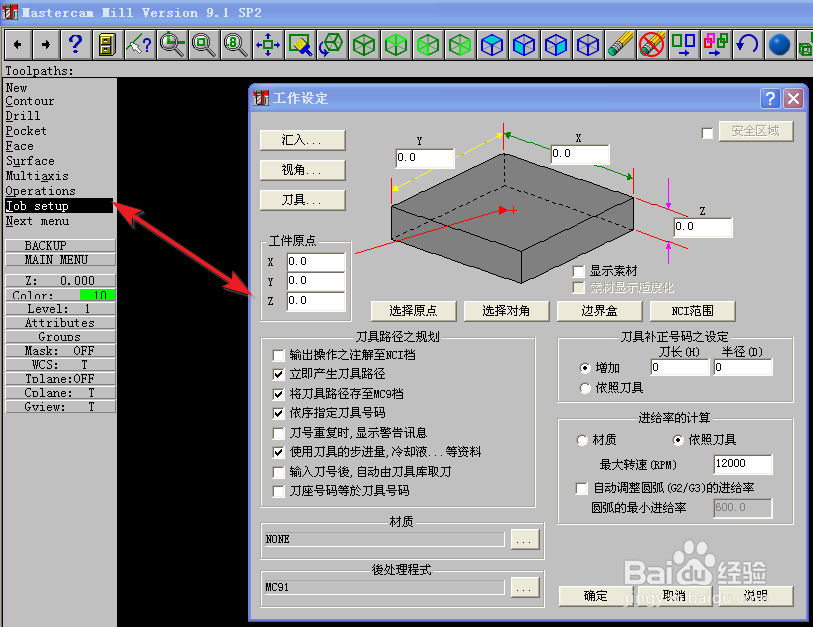The image size is (813, 627).
Task: Set Cplane front with cyan front-face cube
Action: (524, 45)
